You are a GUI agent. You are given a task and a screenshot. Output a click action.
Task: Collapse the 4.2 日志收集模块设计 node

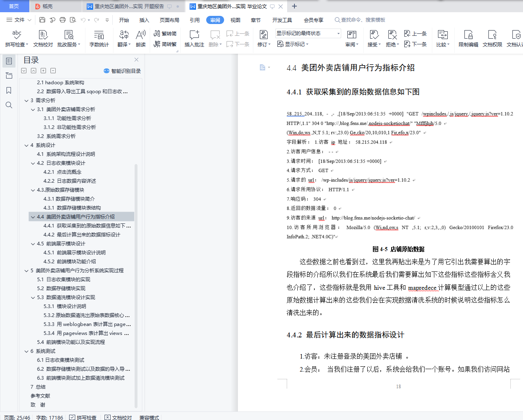pyautogui.click(x=33, y=163)
